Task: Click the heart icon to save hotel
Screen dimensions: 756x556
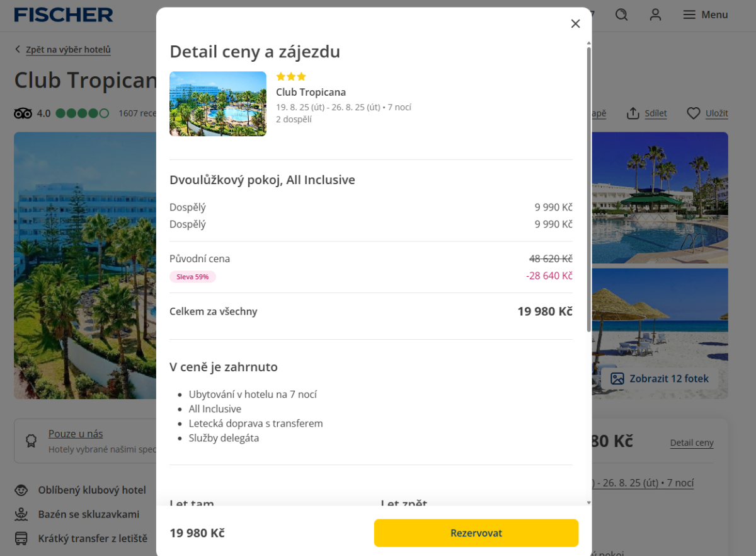Action: pos(693,113)
